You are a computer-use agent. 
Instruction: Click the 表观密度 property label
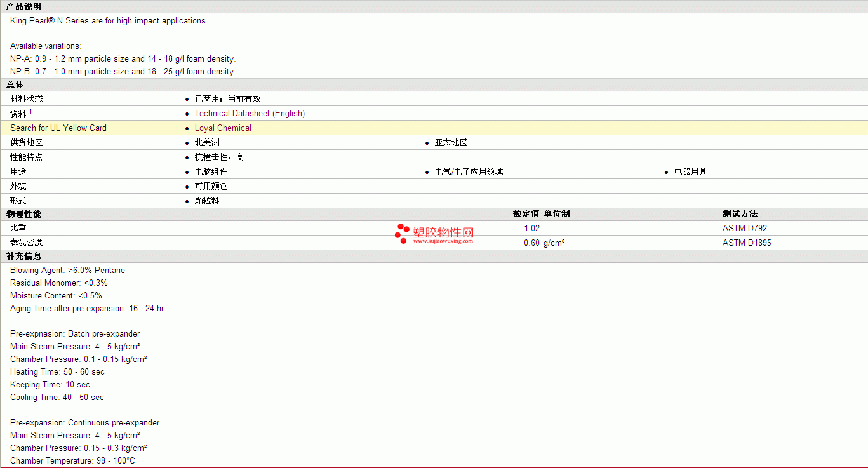coord(27,242)
